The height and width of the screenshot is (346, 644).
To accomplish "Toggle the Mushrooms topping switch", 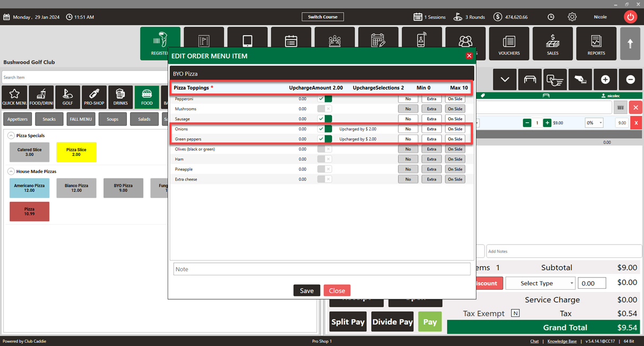I will (325, 109).
